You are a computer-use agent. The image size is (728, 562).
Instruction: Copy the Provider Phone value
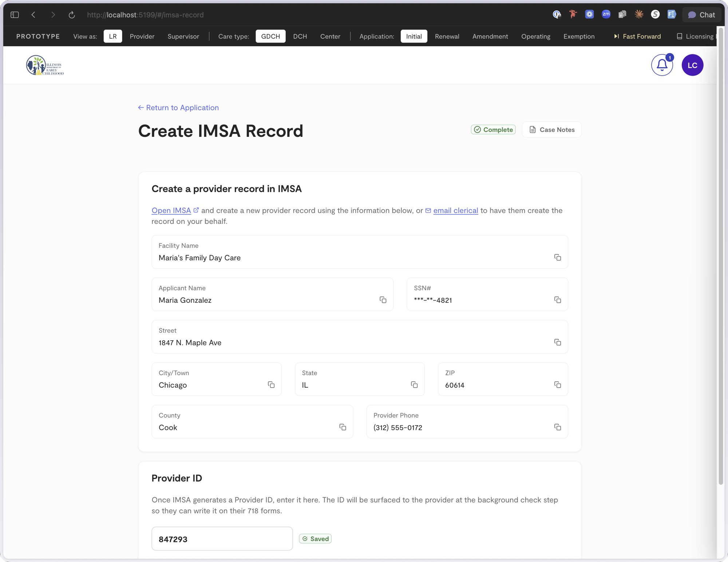[x=557, y=427]
